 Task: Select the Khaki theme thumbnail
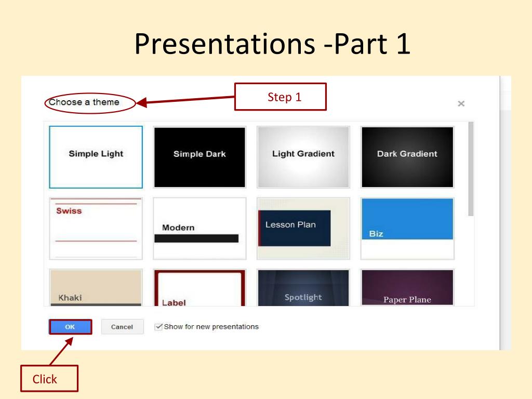point(96,288)
